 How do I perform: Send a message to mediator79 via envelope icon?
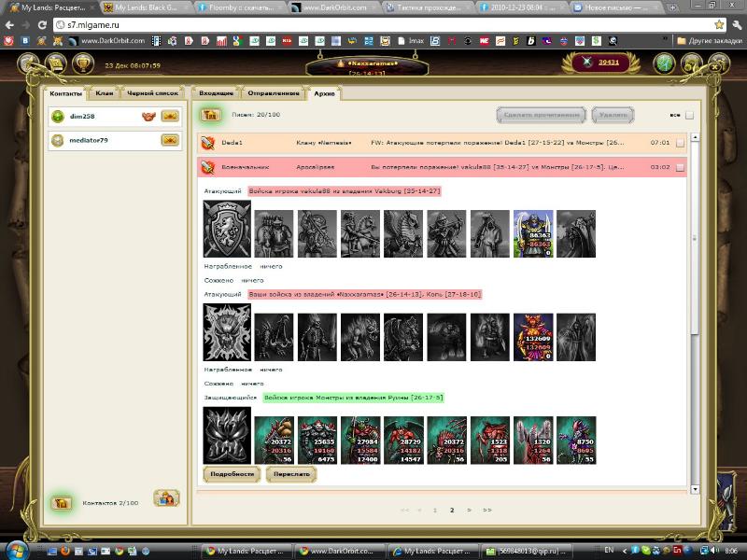point(170,140)
